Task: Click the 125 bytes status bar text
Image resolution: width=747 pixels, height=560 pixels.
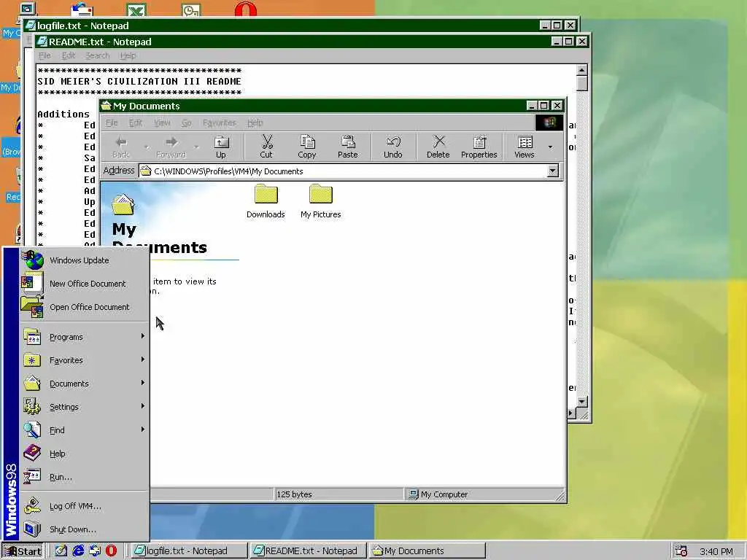Action: (295, 494)
